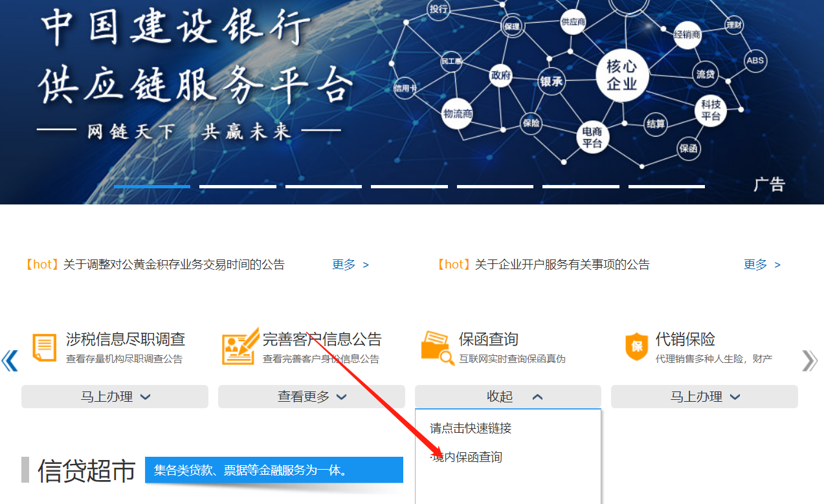Open the 企业开户服务有关事项 announcement
824x504 pixels.
tap(562, 265)
